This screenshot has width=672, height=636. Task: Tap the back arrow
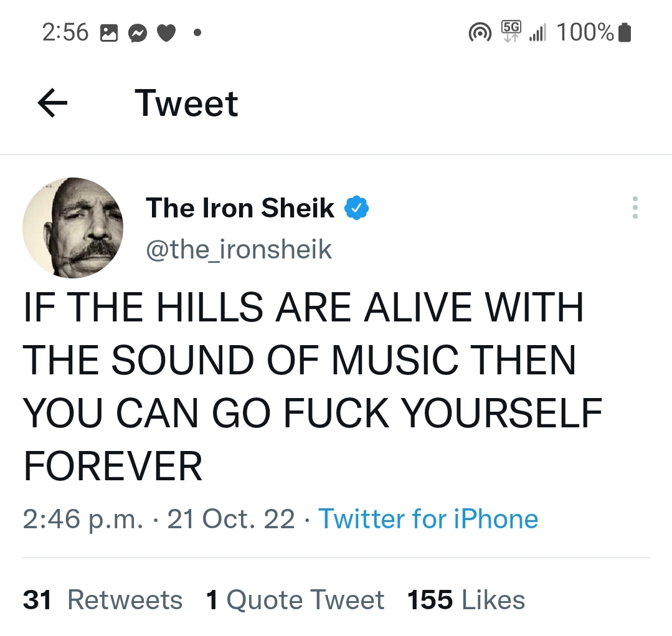coord(52,103)
